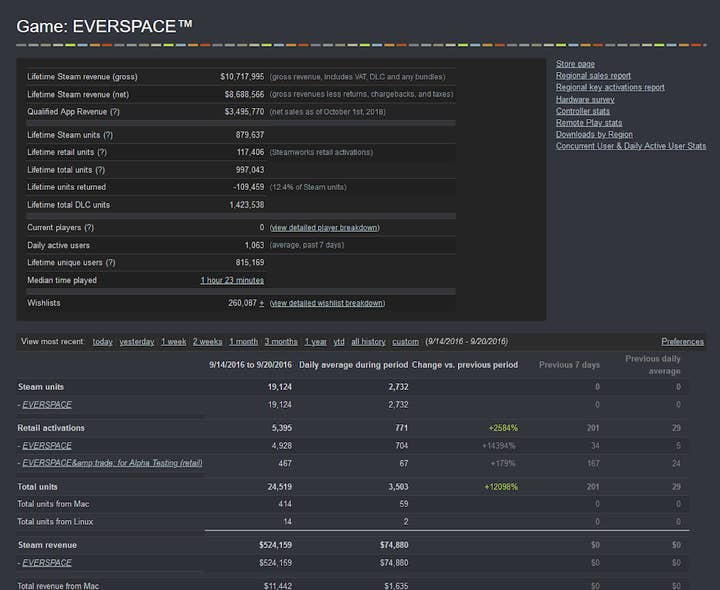Open EVERSPACE link under Steam revenue

click(x=47, y=562)
